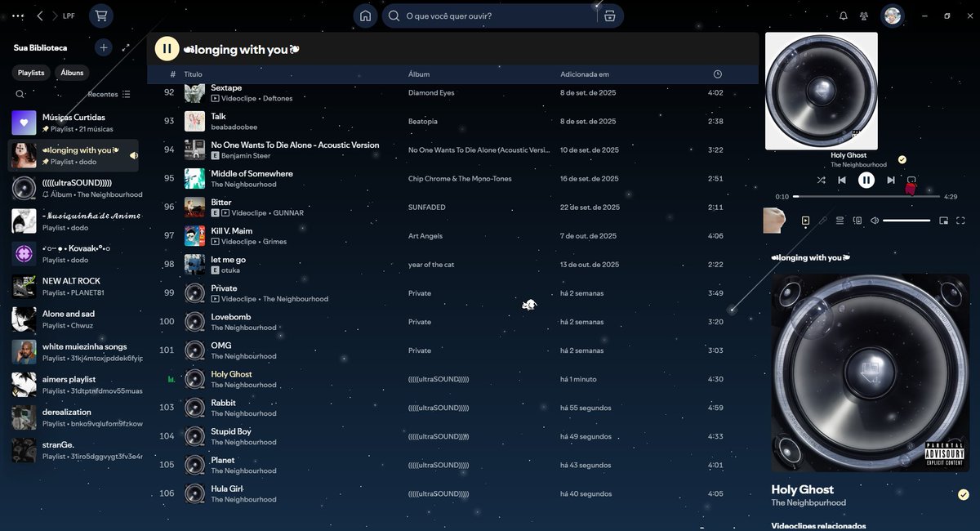Sort by Adicionada em column
This screenshot has width=980, height=531.
coord(585,74)
